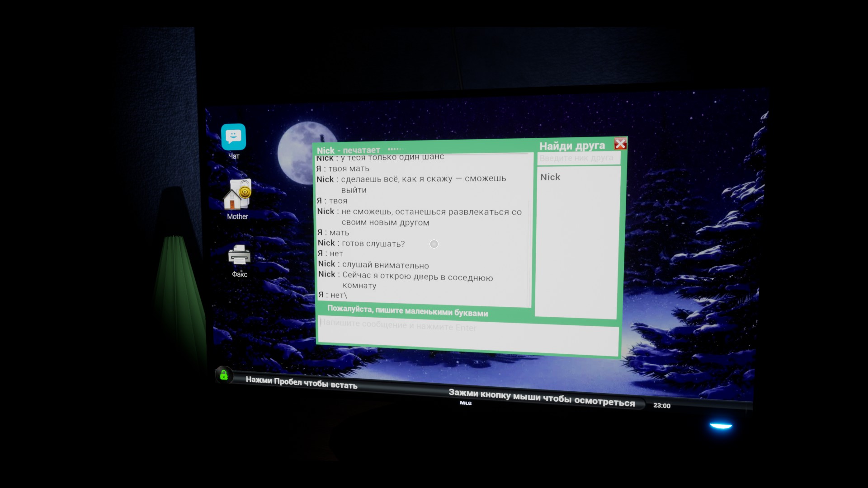Image resolution: width=868 pixels, height=488 pixels.
Task: Focus the friend nickname search field
Action: (x=578, y=158)
